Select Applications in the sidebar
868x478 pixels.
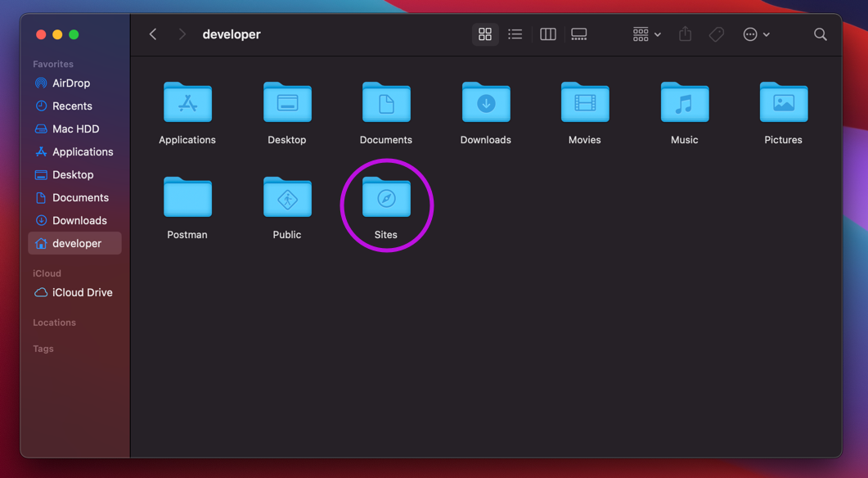[74, 151]
